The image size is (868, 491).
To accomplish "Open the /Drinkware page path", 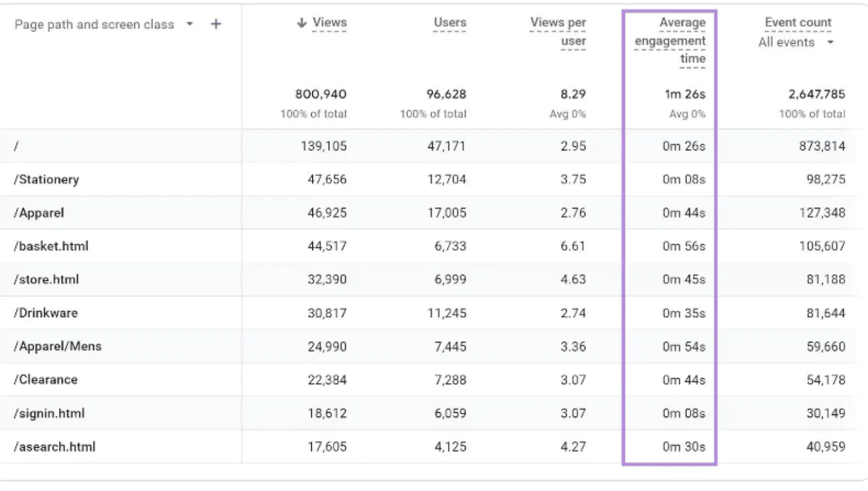I will (x=46, y=313).
